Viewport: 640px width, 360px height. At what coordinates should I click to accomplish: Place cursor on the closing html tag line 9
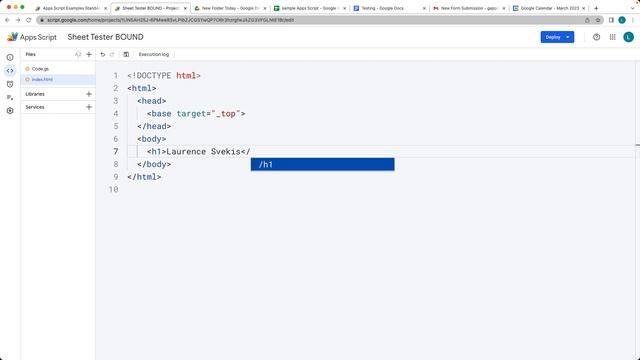[144, 177]
